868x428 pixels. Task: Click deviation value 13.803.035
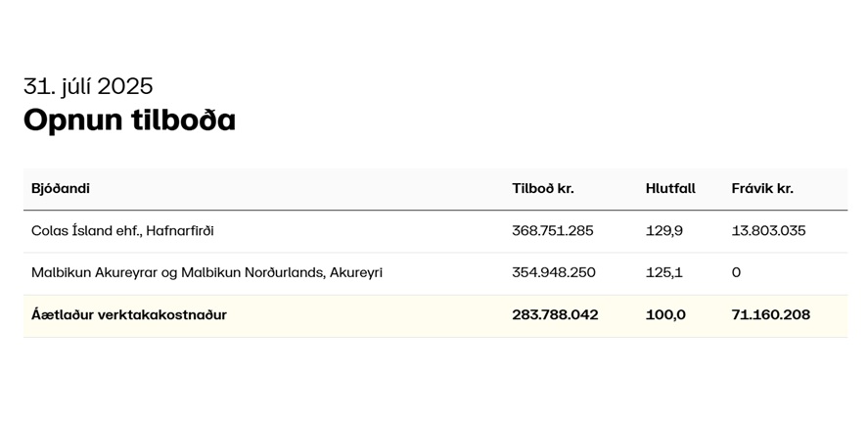click(768, 231)
